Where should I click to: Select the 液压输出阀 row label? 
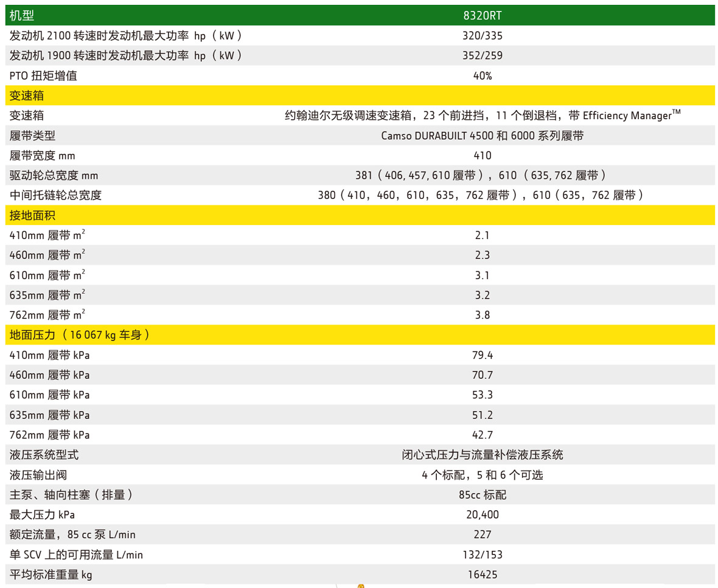click(38, 475)
